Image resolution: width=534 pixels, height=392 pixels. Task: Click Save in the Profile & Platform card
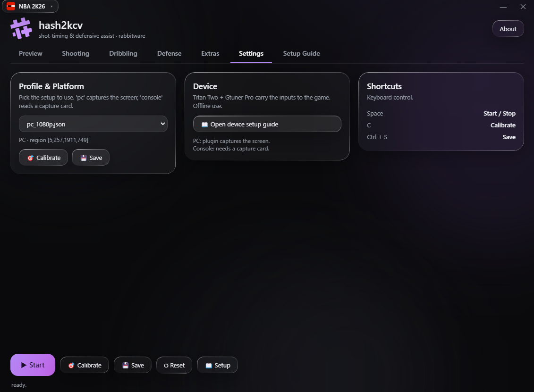click(x=91, y=158)
